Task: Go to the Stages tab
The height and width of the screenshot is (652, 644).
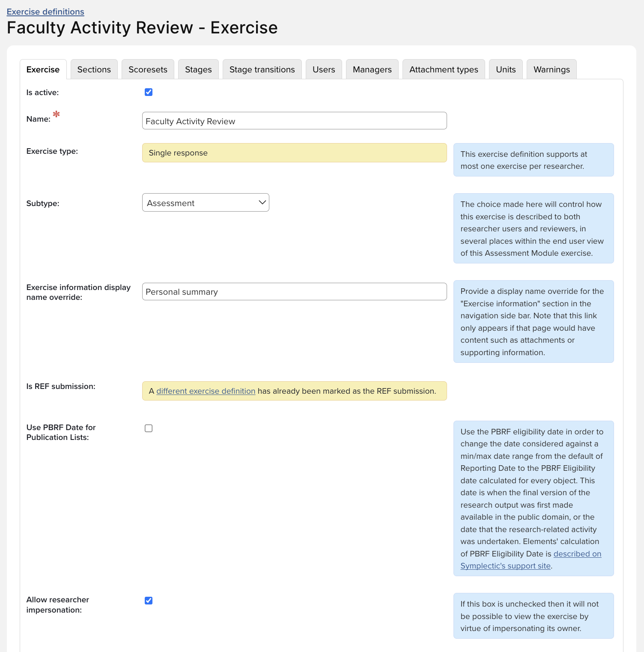Action: pyautogui.click(x=198, y=69)
